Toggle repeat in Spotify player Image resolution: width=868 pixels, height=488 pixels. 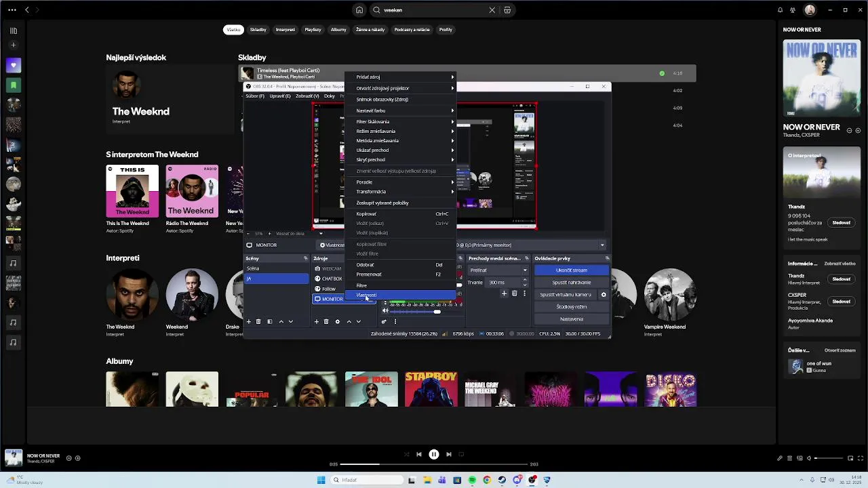(x=462, y=454)
